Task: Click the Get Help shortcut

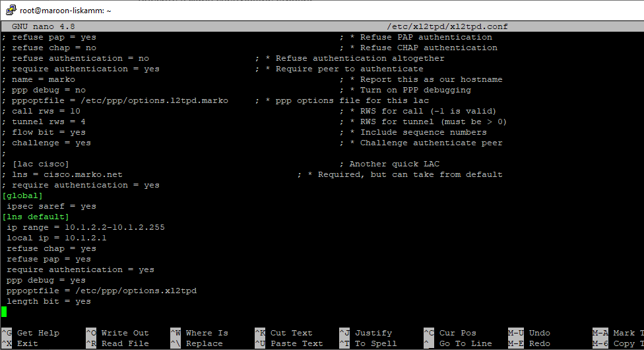Action: point(30,333)
